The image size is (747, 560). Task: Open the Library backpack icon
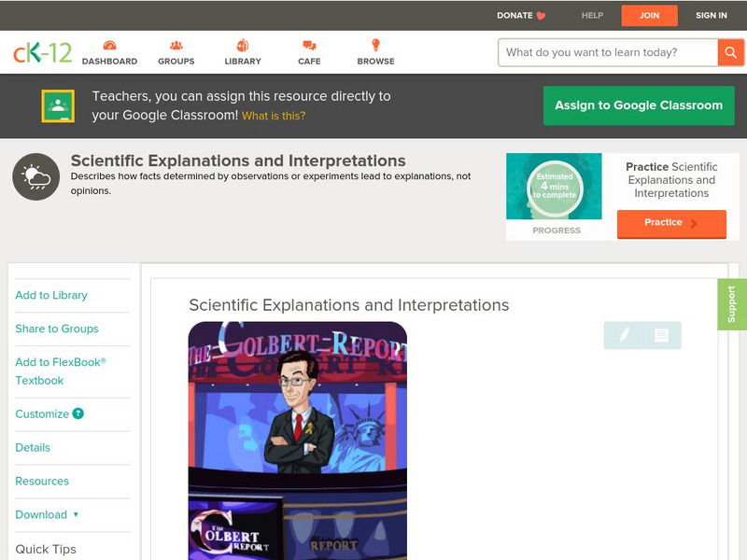tap(243, 45)
